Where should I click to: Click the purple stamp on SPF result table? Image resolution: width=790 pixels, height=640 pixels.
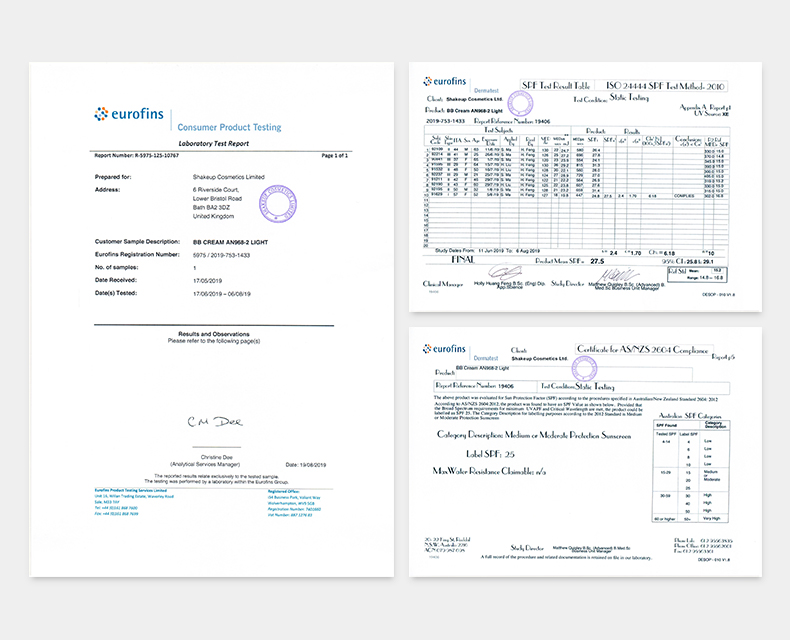tap(520, 103)
